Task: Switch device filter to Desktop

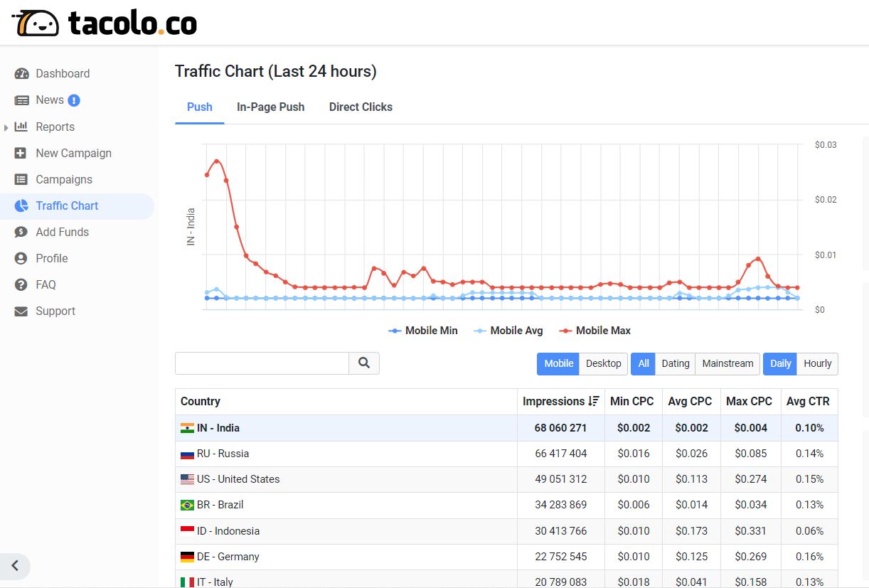Action: [x=603, y=363]
